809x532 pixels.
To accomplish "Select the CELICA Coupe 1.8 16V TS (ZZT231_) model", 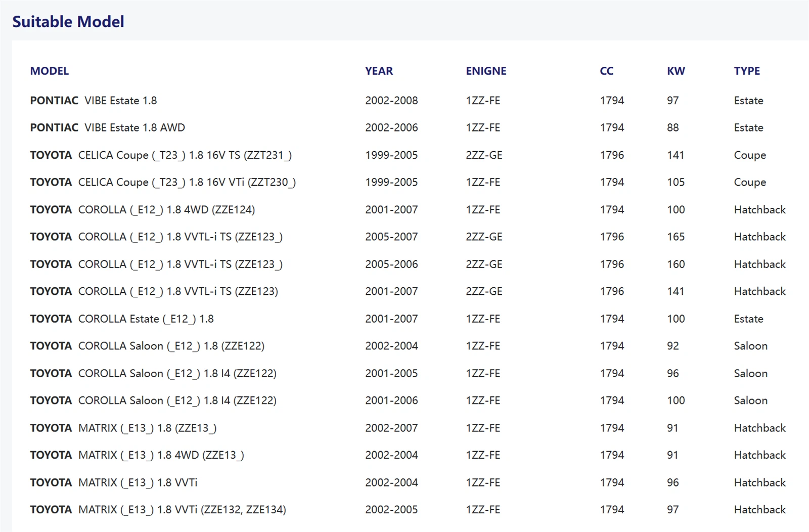I will point(161,155).
